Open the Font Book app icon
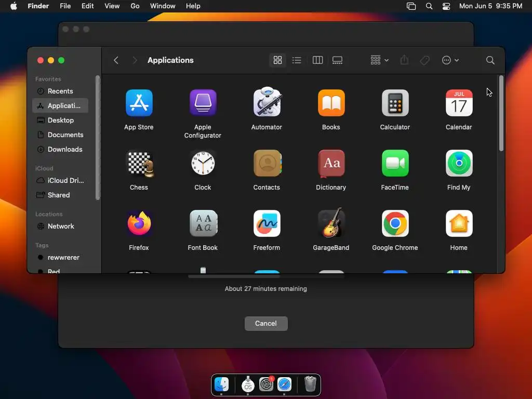The image size is (532, 399). [x=203, y=223]
